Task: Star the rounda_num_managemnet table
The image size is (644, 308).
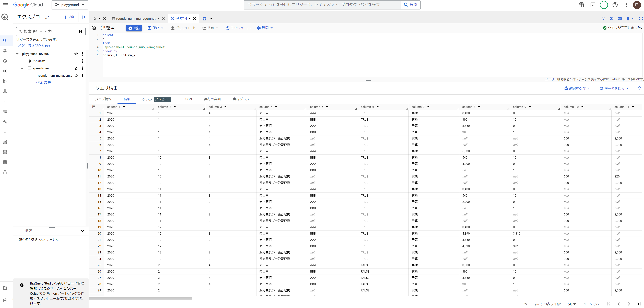Action: 76,76
